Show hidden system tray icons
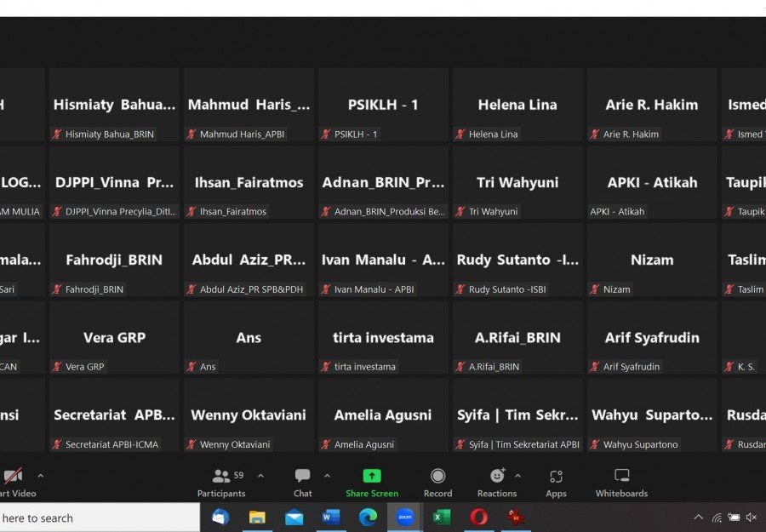 (699, 517)
